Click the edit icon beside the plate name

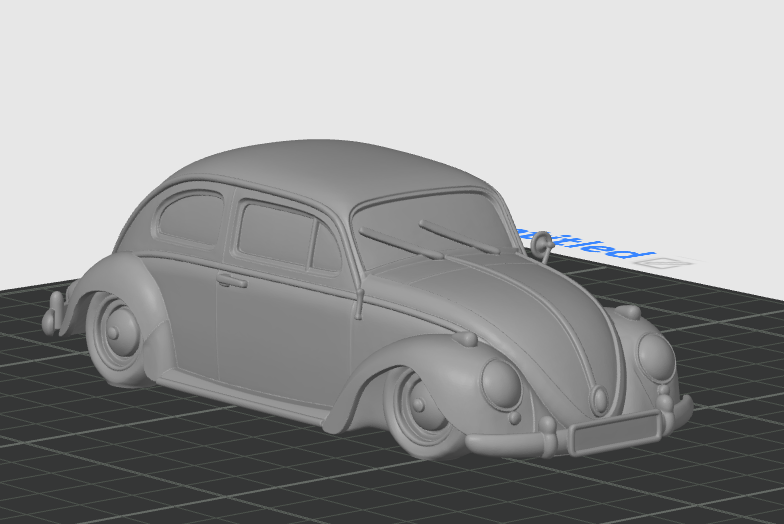point(665,262)
